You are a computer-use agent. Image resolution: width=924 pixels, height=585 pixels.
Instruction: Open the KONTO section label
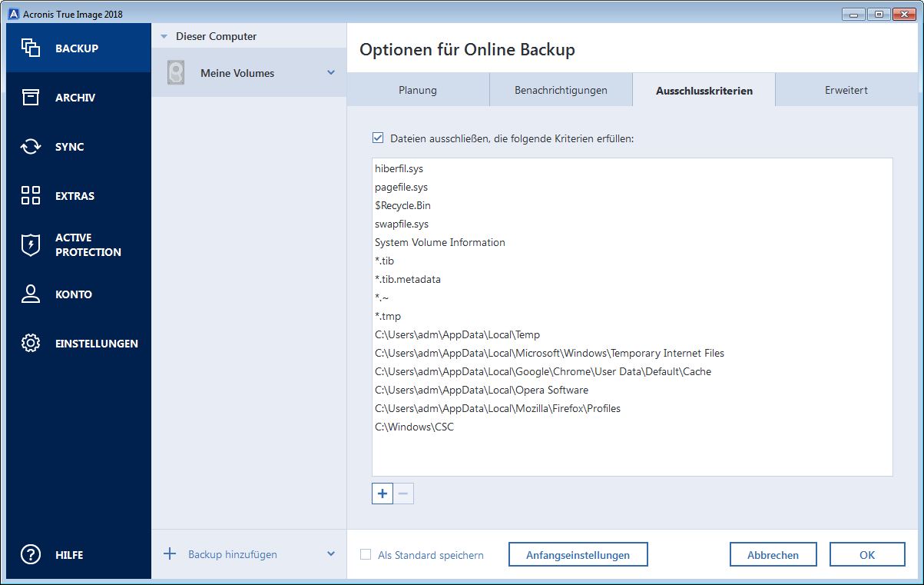(x=74, y=294)
